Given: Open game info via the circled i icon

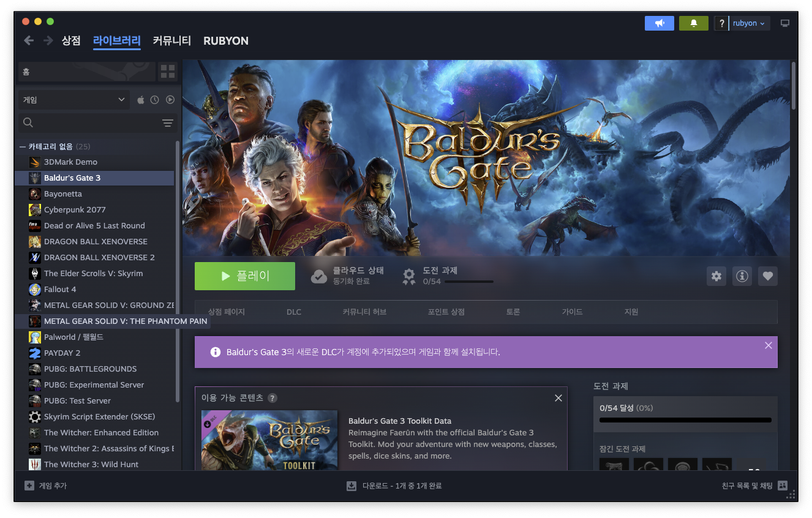Looking at the screenshot, I should (x=742, y=276).
